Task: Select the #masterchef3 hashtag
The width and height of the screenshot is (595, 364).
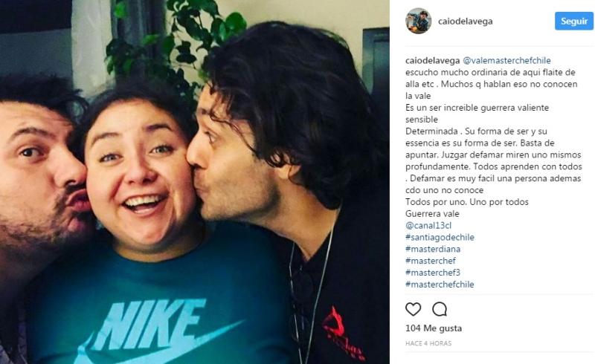Action: click(433, 273)
